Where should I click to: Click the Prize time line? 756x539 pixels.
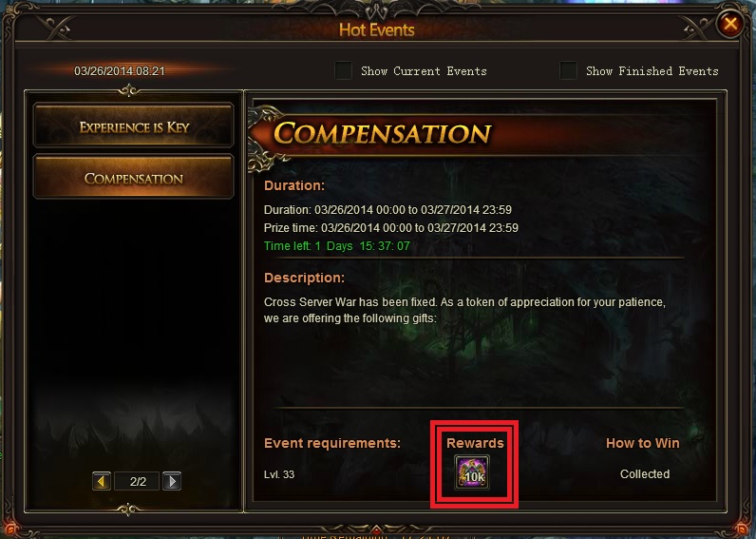[x=391, y=228]
